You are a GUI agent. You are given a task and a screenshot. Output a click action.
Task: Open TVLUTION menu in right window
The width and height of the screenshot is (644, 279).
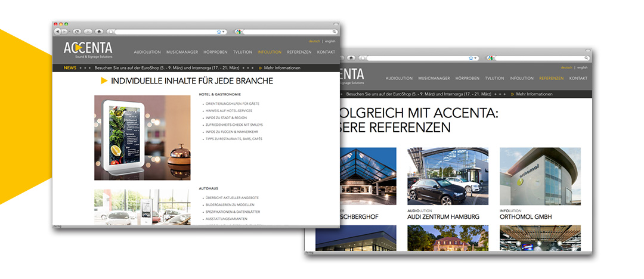coord(494,78)
